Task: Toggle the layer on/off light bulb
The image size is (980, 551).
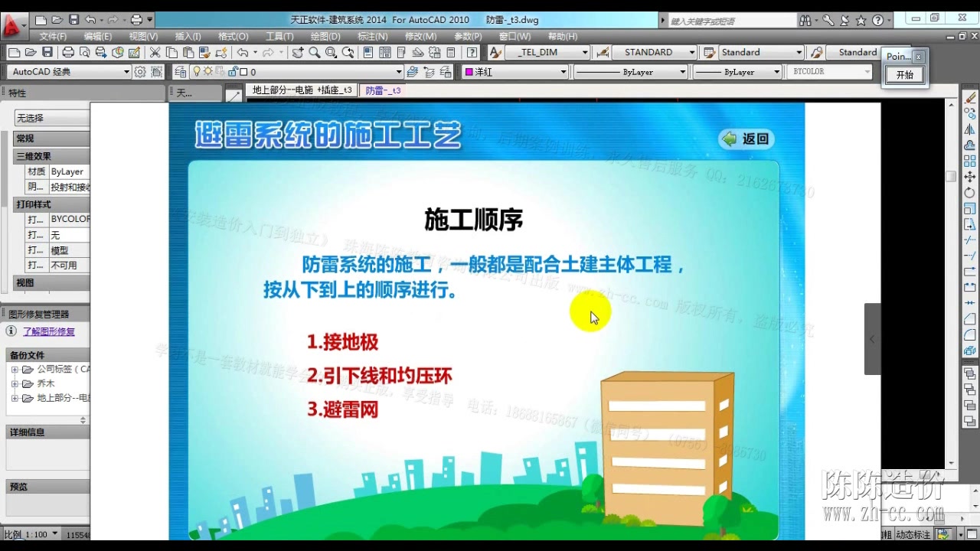Action: click(197, 72)
